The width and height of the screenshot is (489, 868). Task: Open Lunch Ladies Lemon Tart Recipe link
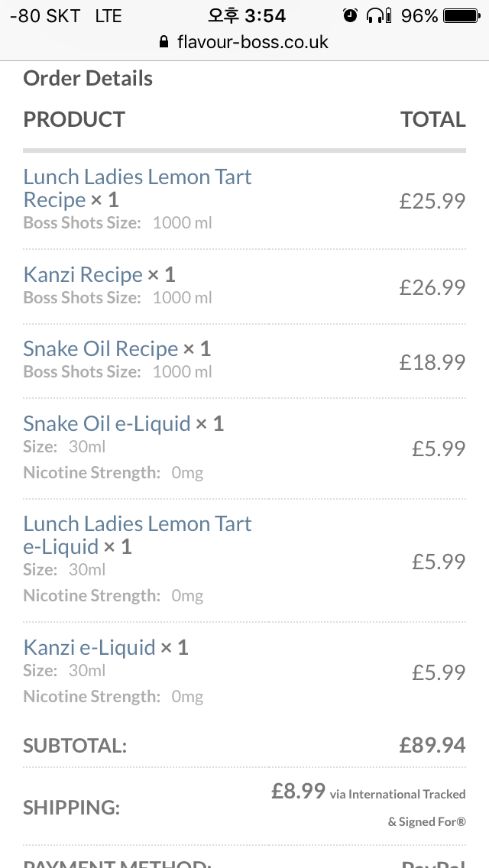pos(137,188)
